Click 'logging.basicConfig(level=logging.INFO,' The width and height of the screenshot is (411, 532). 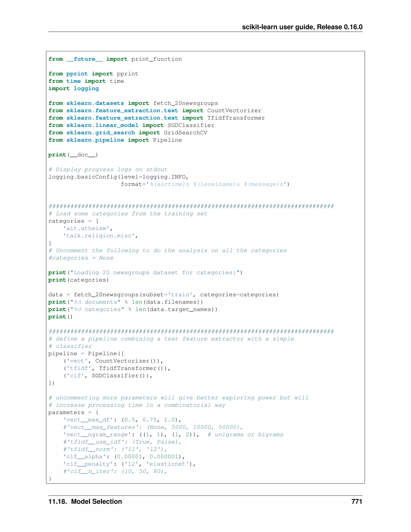tap(119, 177)
